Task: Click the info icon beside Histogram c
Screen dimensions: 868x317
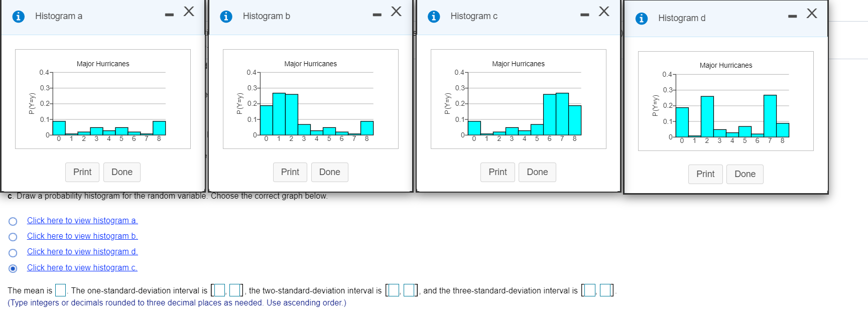Action: coord(434,17)
